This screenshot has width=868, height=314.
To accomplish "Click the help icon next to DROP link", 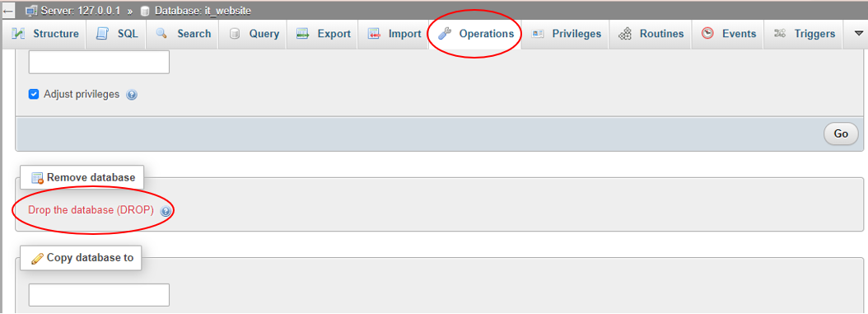I will tap(165, 211).
